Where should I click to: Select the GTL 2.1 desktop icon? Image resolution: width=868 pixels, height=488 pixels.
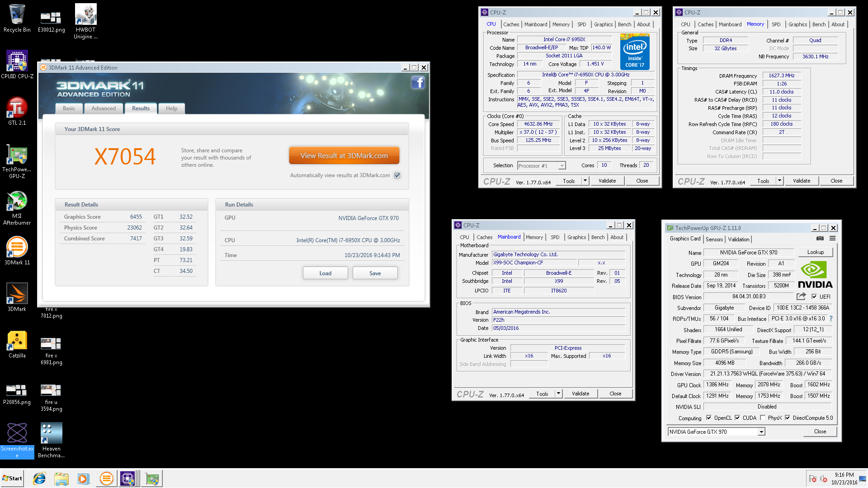[x=17, y=111]
